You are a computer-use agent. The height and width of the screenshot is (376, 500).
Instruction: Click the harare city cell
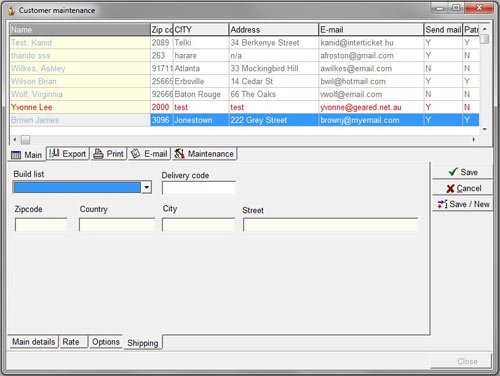click(x=201, y=56)
